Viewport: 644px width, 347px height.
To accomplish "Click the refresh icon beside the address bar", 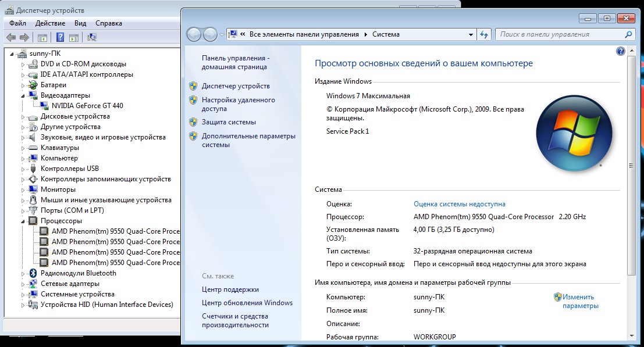I will point(484,34).
